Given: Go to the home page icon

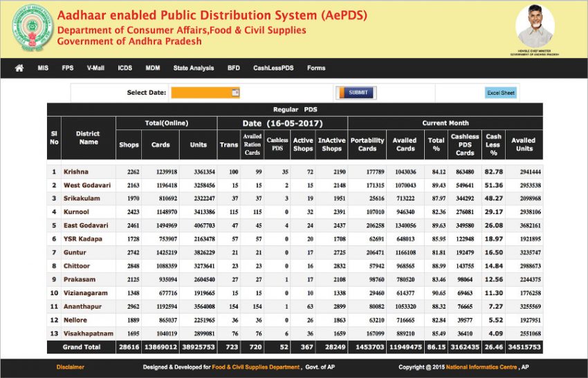Looking at the screenshot, I should click(19, 68).
